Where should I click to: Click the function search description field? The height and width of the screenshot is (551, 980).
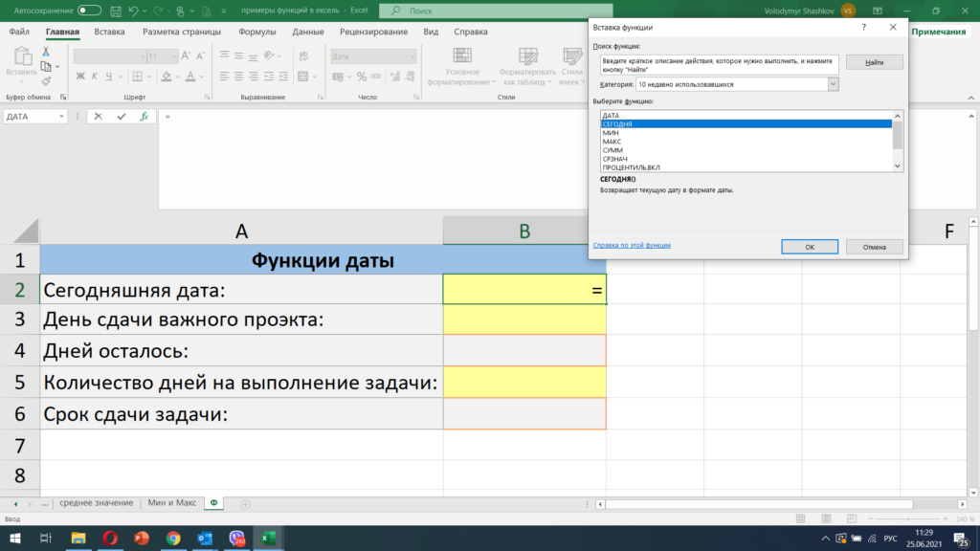(719, 65)
